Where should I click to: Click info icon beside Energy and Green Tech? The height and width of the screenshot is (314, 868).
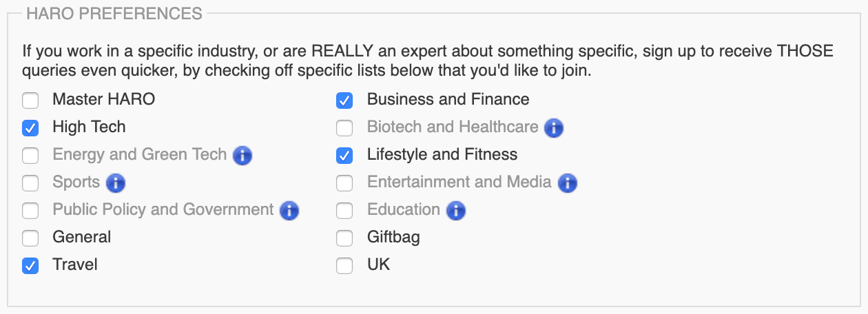point(242,156)
